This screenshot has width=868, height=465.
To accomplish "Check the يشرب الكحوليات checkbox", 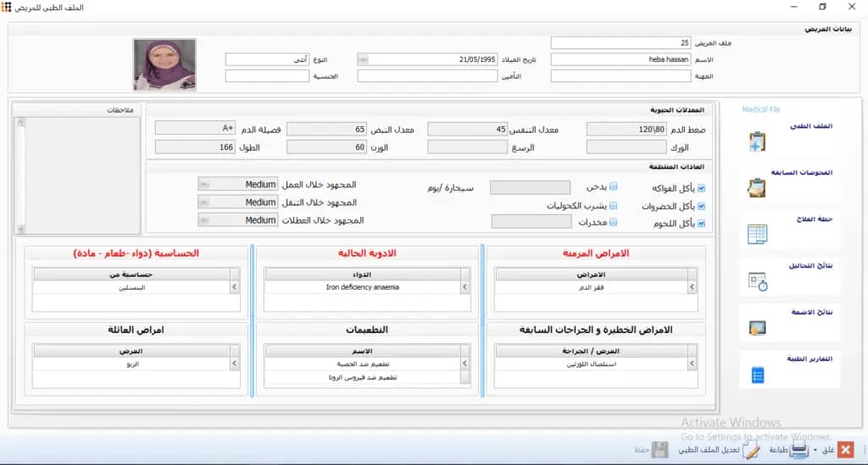I will [615, 206].
